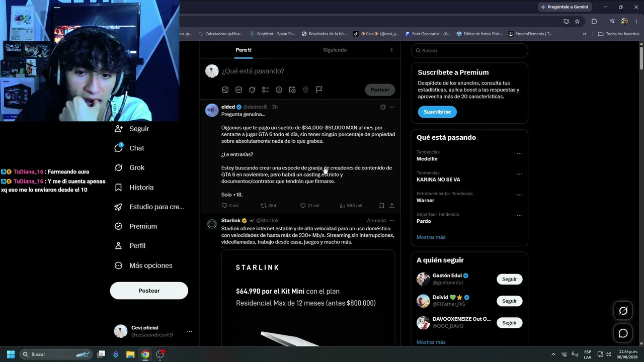Add a GIF to the new post

coord(238,89)
